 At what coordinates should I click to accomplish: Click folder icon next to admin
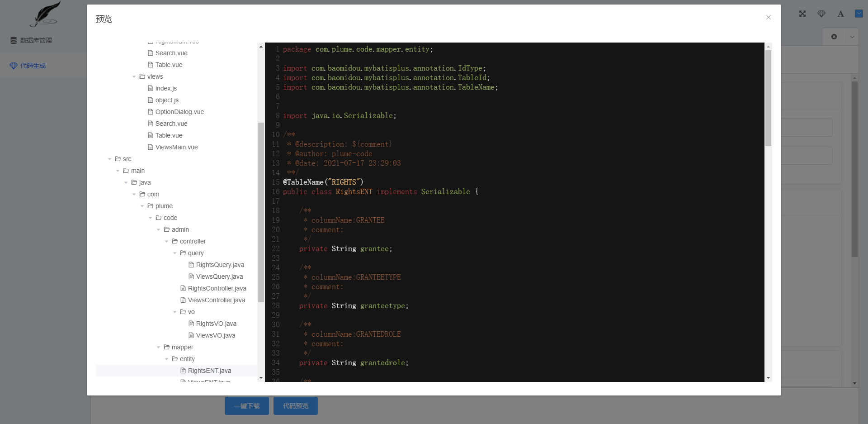click(x=167, y=229)
